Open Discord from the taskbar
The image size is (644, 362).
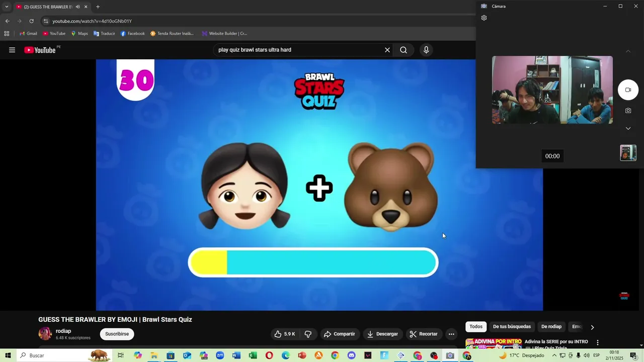tap(351, 355)
